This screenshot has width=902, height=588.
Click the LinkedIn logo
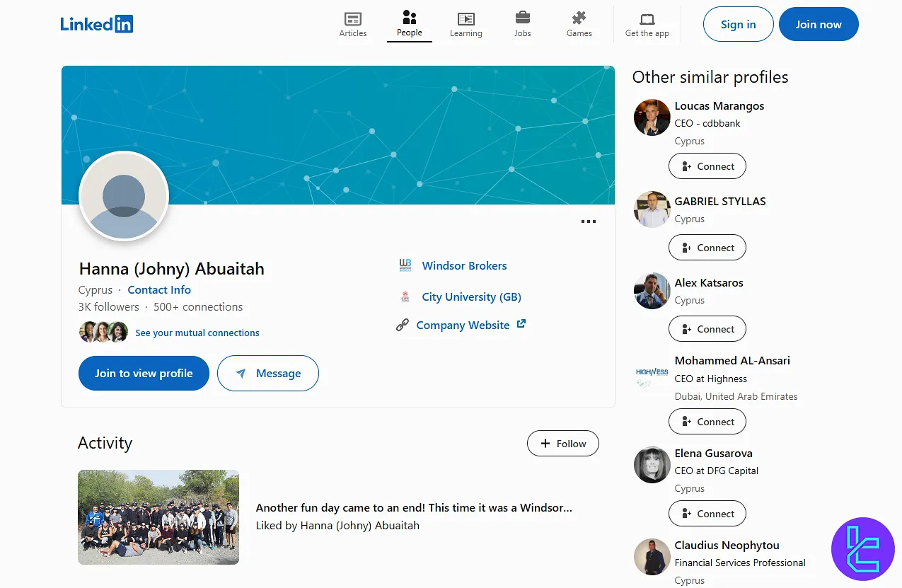[x=97, y=24]
